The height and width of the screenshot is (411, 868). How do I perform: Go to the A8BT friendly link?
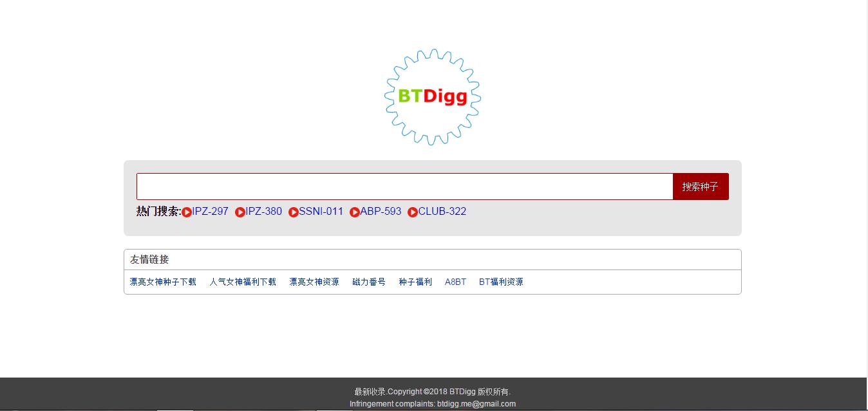pyautogui.click(x=455, y=282)
